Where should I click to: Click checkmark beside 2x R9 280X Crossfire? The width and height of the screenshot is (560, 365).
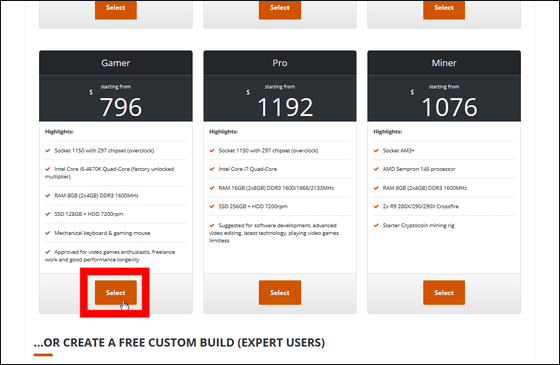tap(376, 206)
